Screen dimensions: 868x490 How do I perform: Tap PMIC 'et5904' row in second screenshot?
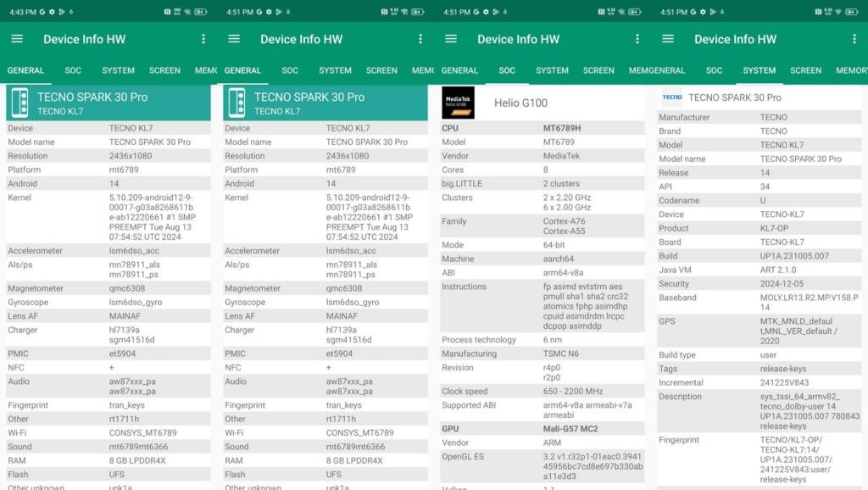coord(325,354)
